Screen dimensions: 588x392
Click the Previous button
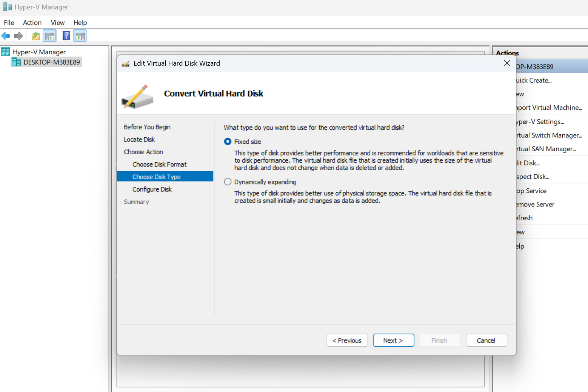pos(347,340)
